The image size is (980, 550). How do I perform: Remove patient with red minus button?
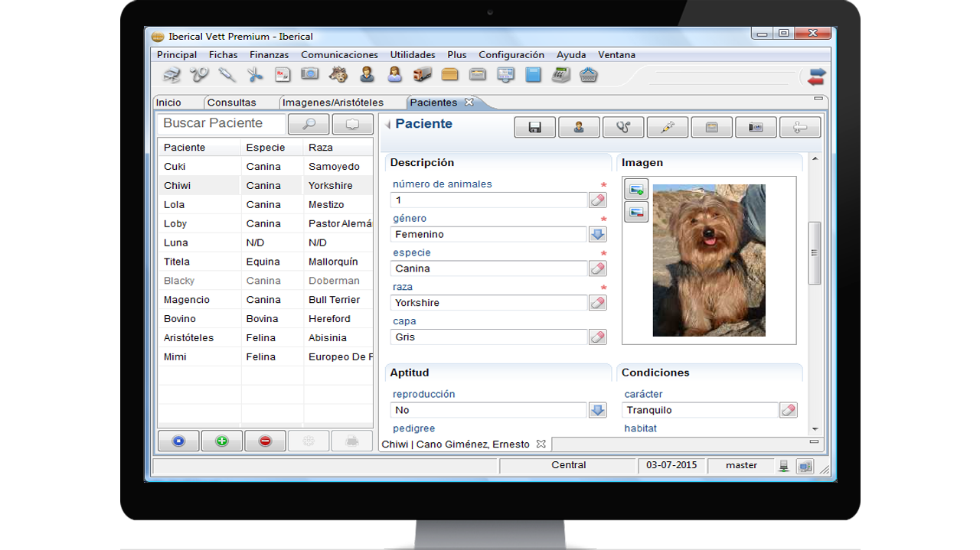pos(265,441)
